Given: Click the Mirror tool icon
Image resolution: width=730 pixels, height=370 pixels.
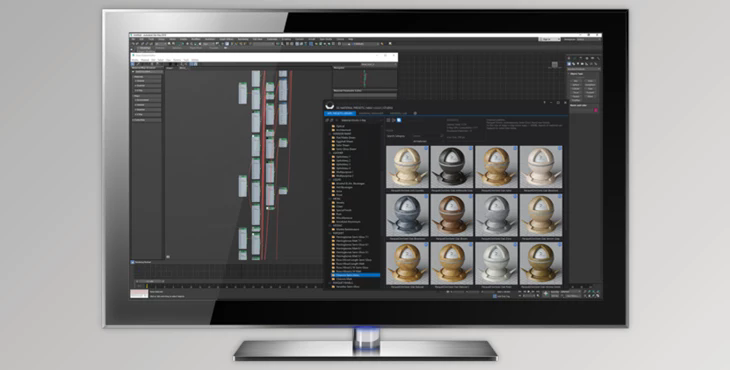Looking at the screenshot, I should 277,44.
